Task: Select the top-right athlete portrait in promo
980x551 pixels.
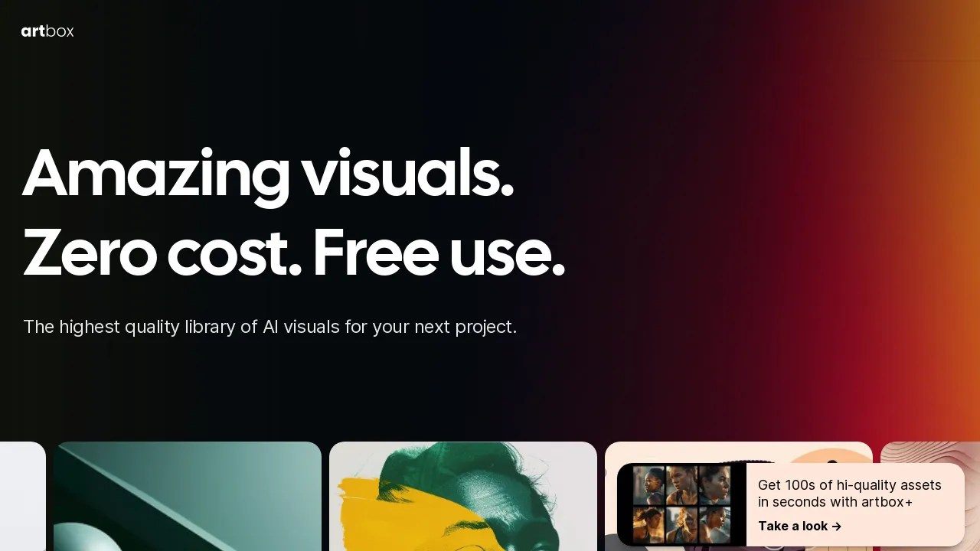Action: point(714,485)
